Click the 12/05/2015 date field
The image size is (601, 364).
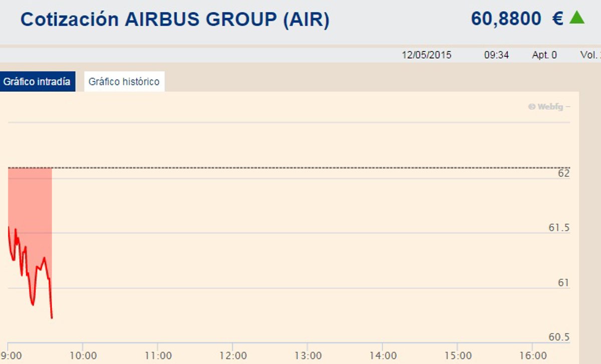pos(426,55)
